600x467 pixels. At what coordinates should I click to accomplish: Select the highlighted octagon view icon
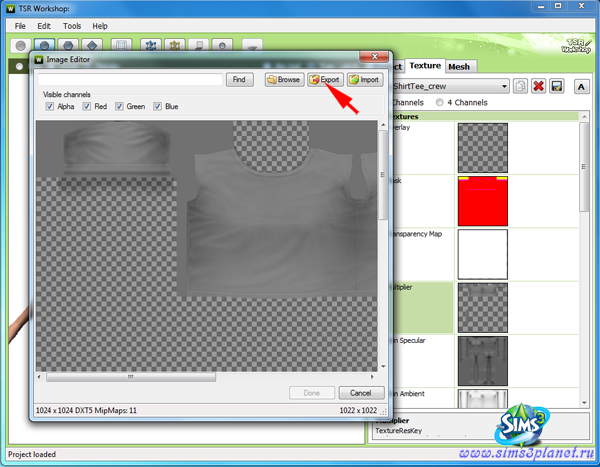44,46
